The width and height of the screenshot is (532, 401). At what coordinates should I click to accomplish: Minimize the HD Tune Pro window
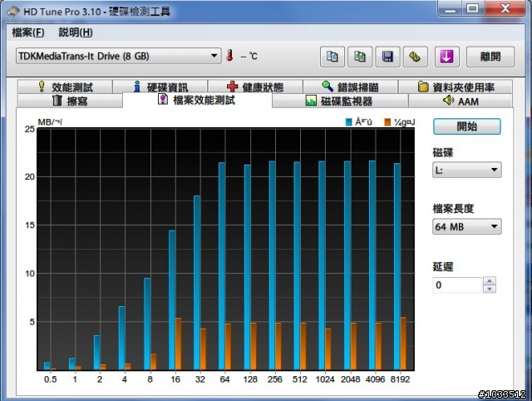450,8
